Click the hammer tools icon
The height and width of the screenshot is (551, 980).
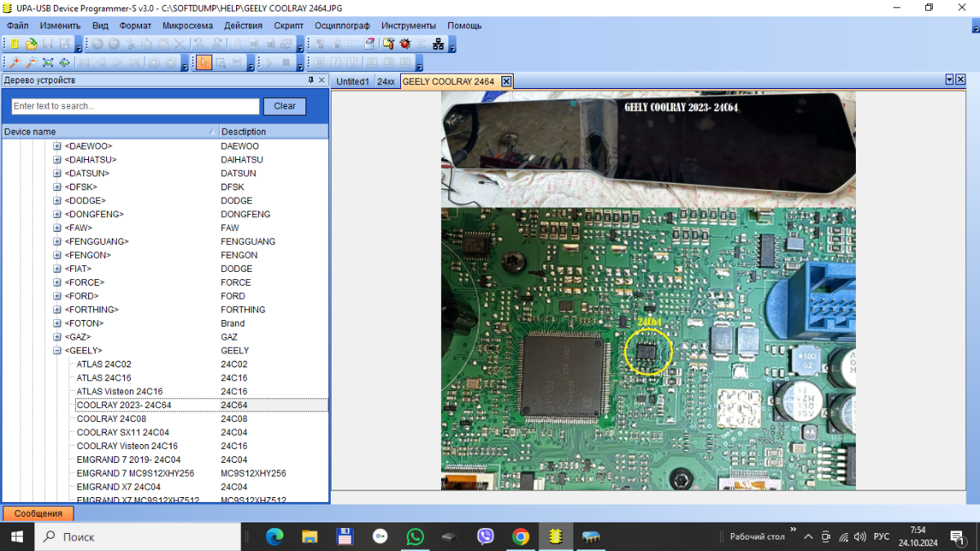pos(388,43)
